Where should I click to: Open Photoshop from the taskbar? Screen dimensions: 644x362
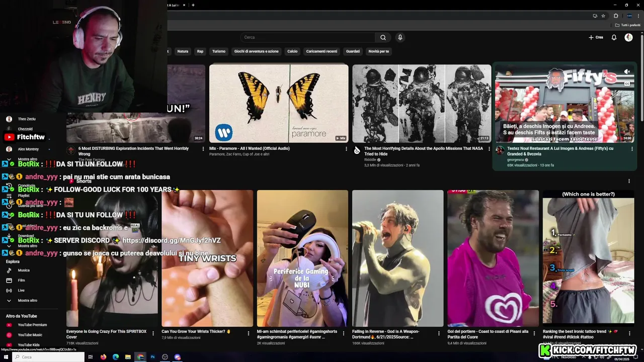[152, 357]
